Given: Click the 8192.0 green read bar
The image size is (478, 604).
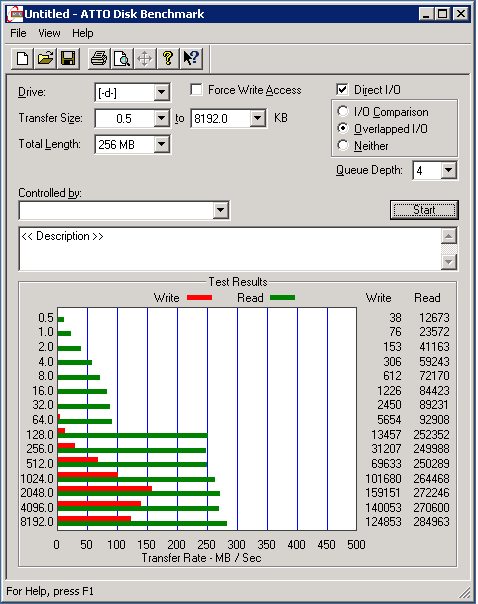Looking at the screenshot, I should (142, 523).
